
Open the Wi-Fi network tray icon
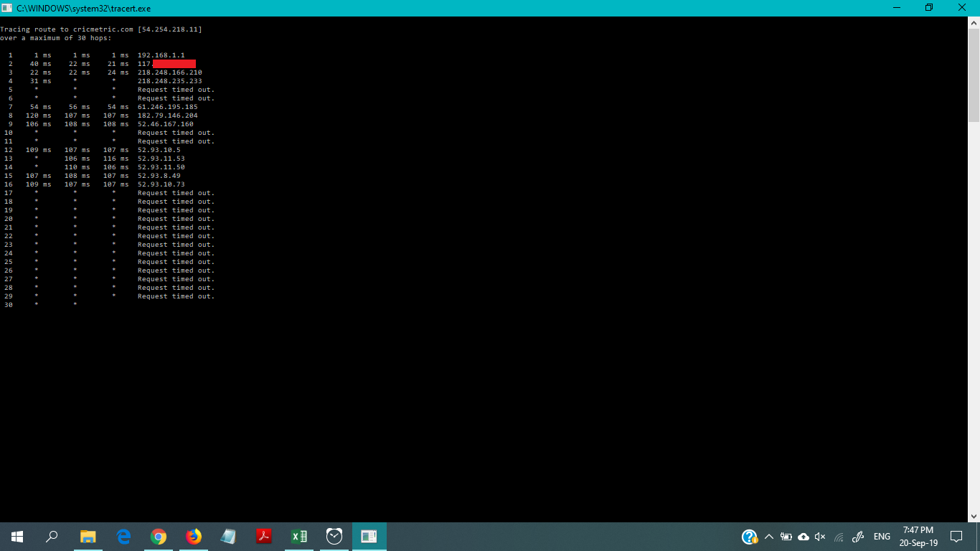pyautogui.click(x=839, y=537)
